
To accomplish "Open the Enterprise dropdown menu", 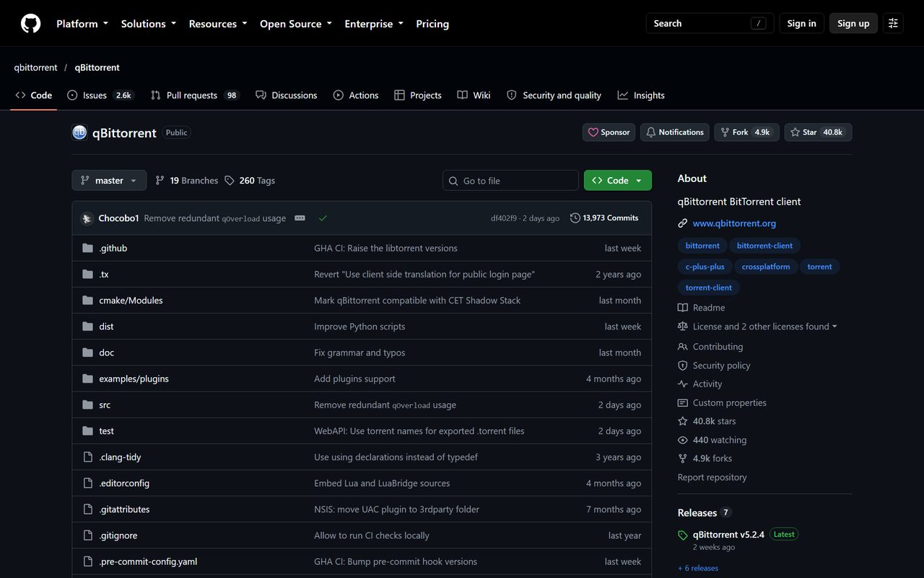I will [x=374, y=24].
